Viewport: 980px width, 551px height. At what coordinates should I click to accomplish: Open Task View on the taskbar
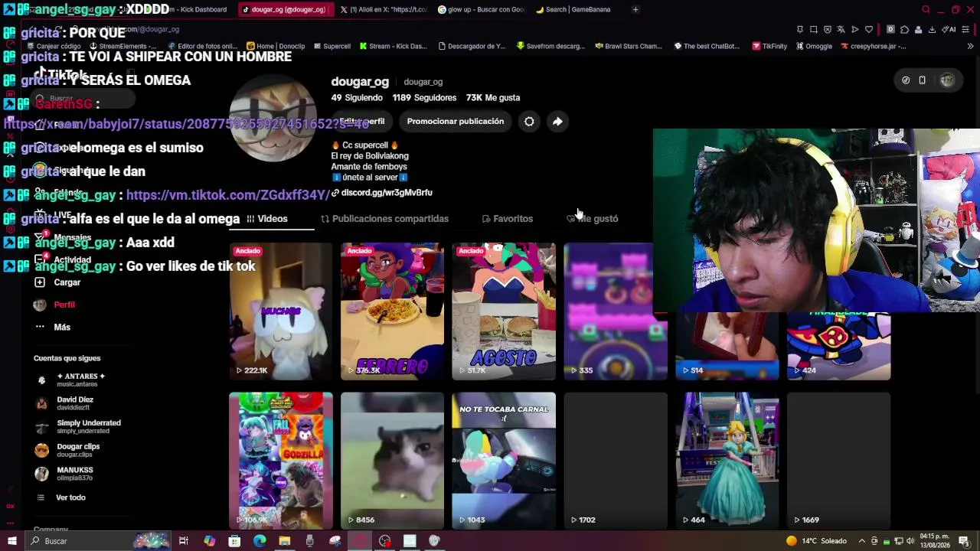point(184,541)
